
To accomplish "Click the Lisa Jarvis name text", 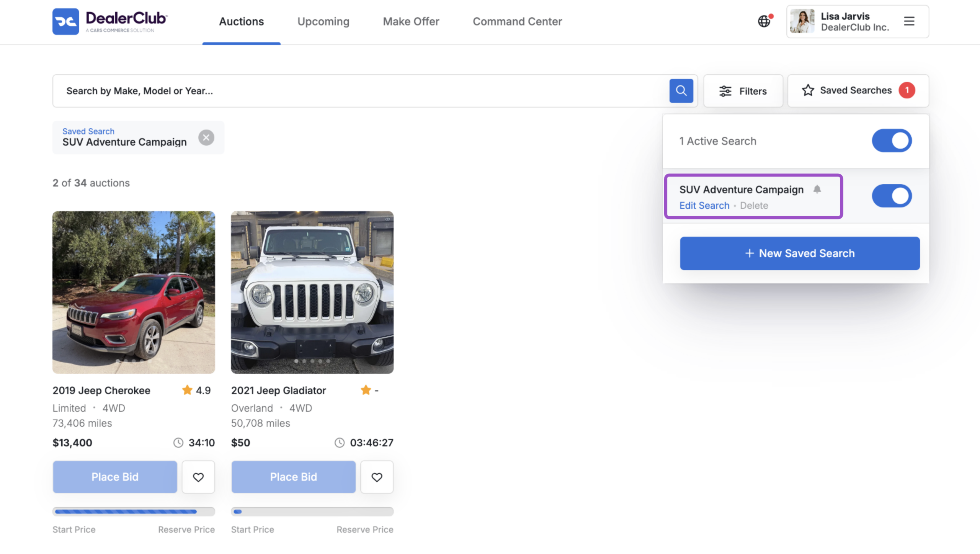I will tap(845, 16).
